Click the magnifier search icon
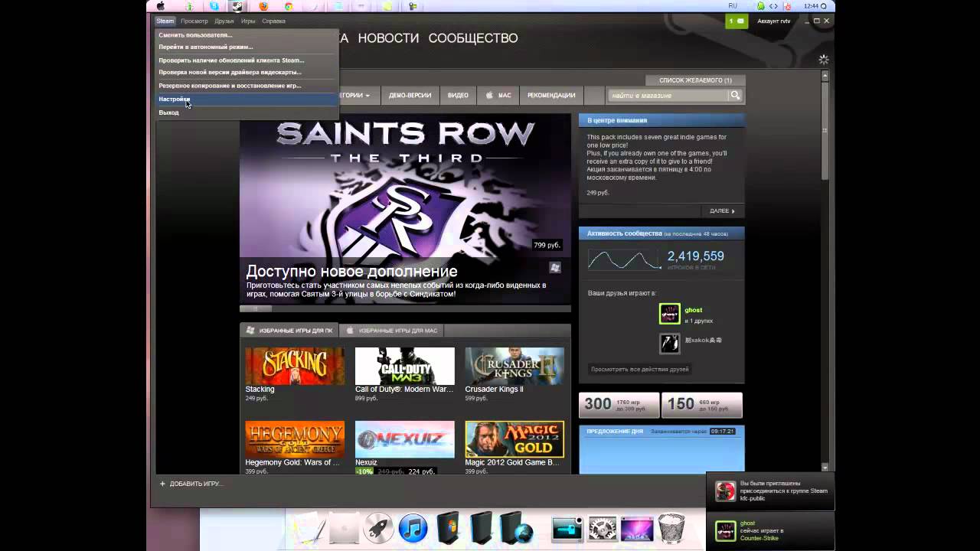This screenshot has width=980, height=551. click(x=735, y=96)
